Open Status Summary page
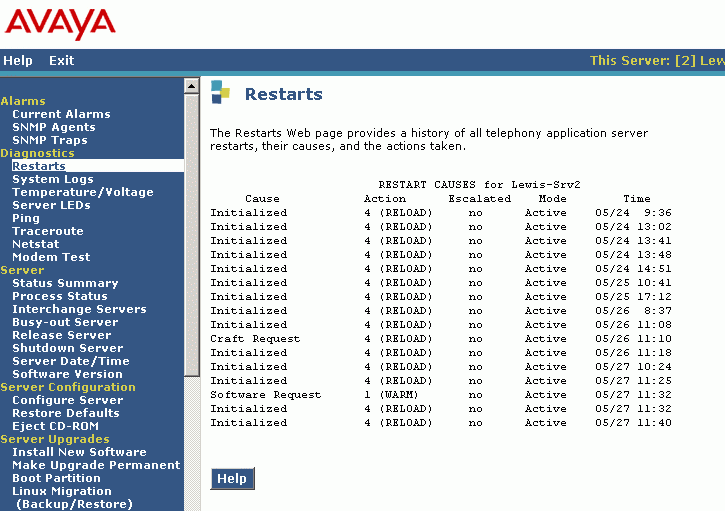Image resolution: width=725 pixels, height=511 pixels. (65, 283)
